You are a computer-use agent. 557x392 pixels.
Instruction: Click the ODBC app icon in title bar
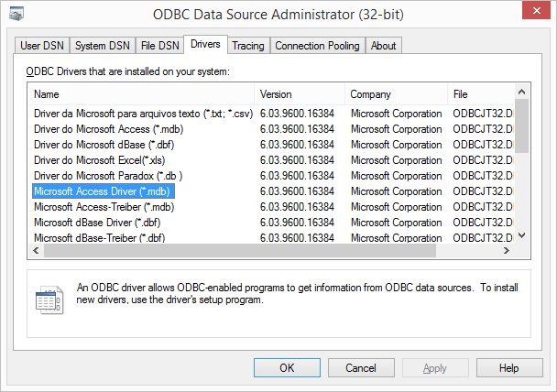(16, 14)
